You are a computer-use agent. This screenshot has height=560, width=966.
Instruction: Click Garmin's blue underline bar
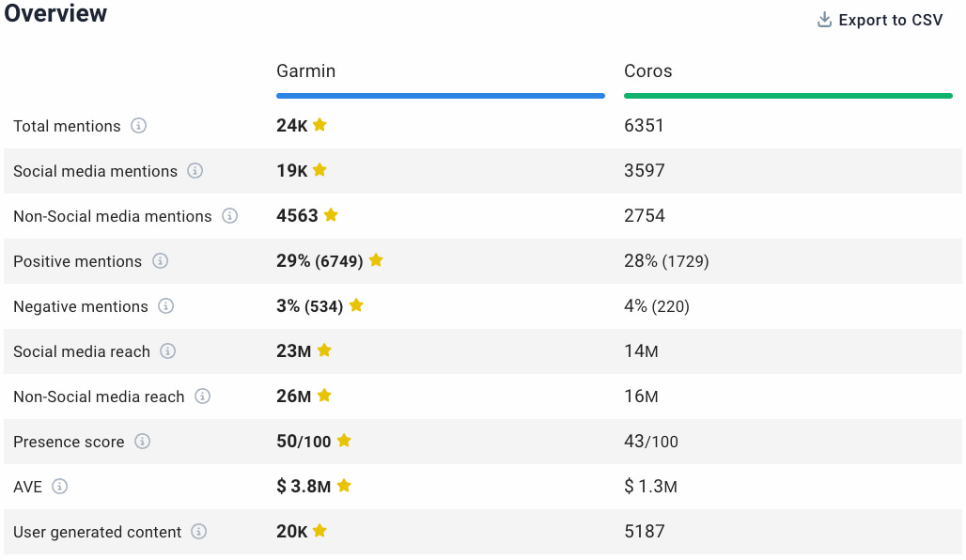point(440,95)
